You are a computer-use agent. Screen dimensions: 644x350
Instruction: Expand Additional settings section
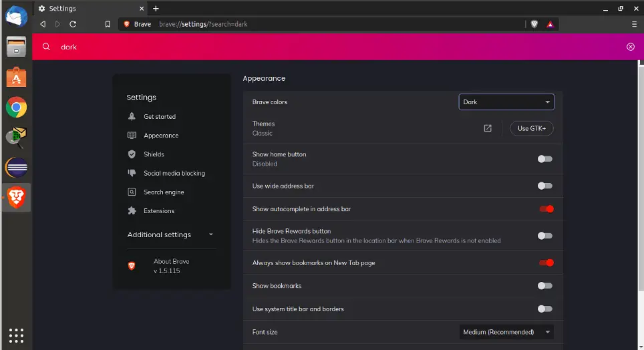coord(170,234)
